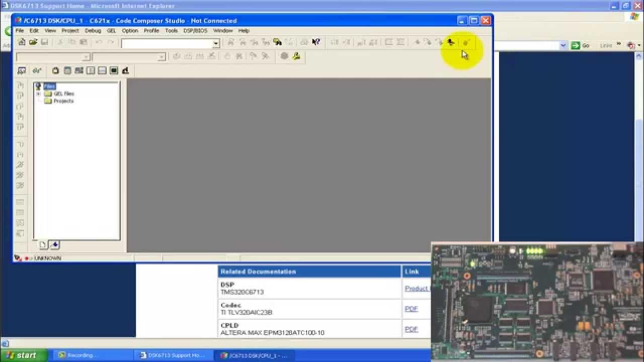
Task: Click the yellow icon next to the gray circle
Action: [x=296, y=56]
